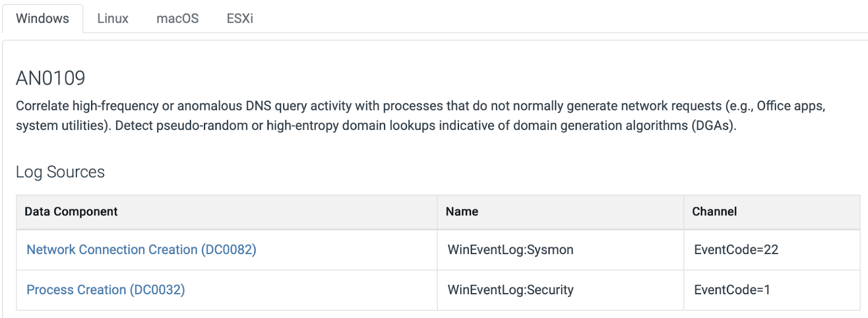This screenshot has width=868, height=318.
Task: Click the Log Sources heading
Action: click(60, 172)
